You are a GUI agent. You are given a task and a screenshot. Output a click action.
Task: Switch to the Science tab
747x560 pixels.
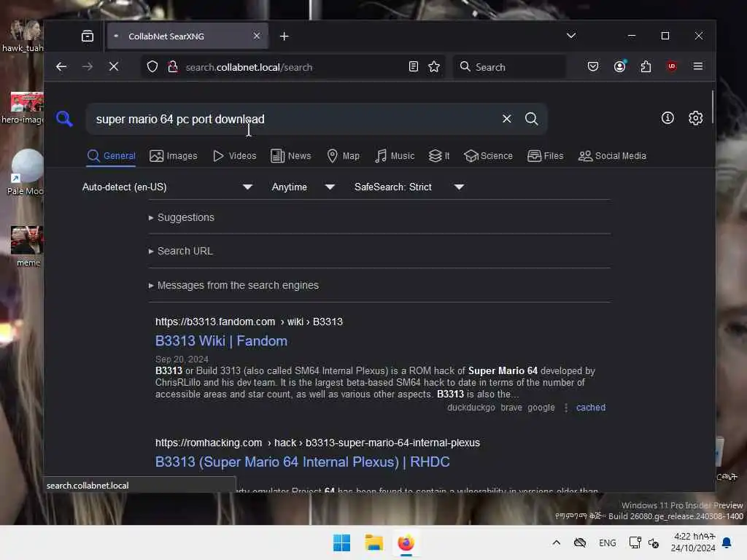coord(488,156)
